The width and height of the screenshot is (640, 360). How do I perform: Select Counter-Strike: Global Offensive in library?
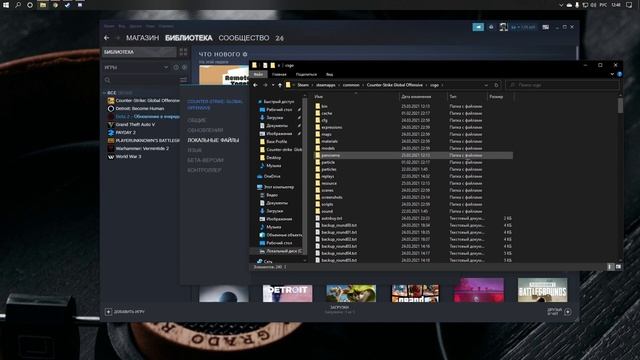point(143,100)
